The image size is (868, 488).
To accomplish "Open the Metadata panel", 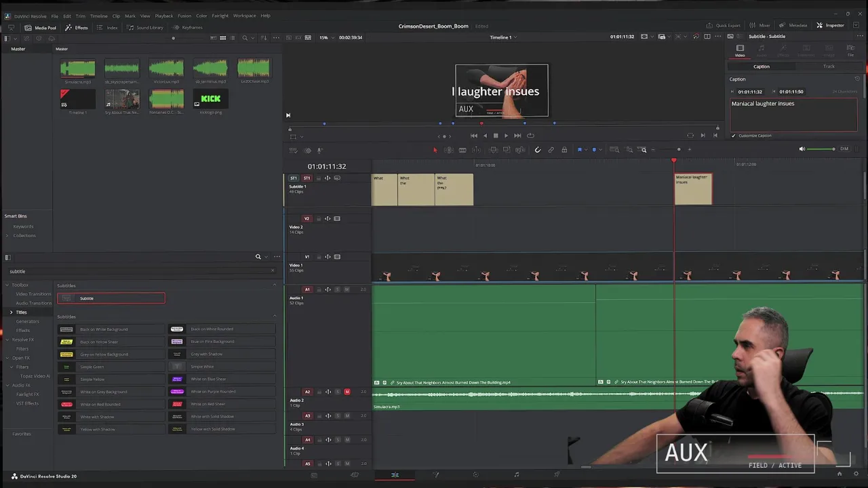I will [793, 25].
